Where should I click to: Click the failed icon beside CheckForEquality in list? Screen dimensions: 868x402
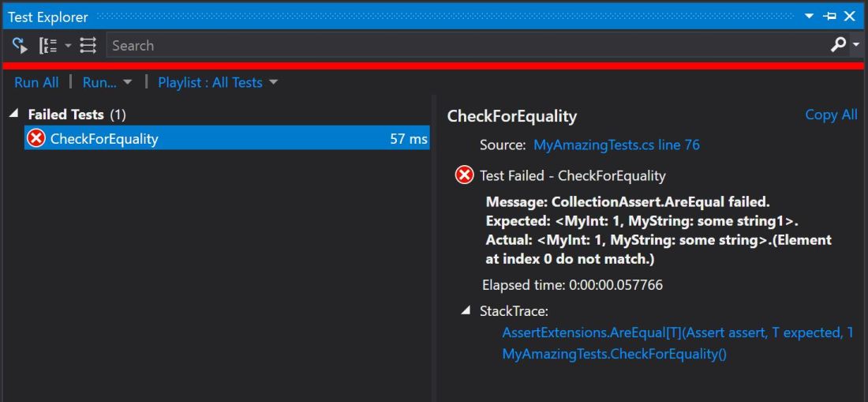tap(36, 139)
